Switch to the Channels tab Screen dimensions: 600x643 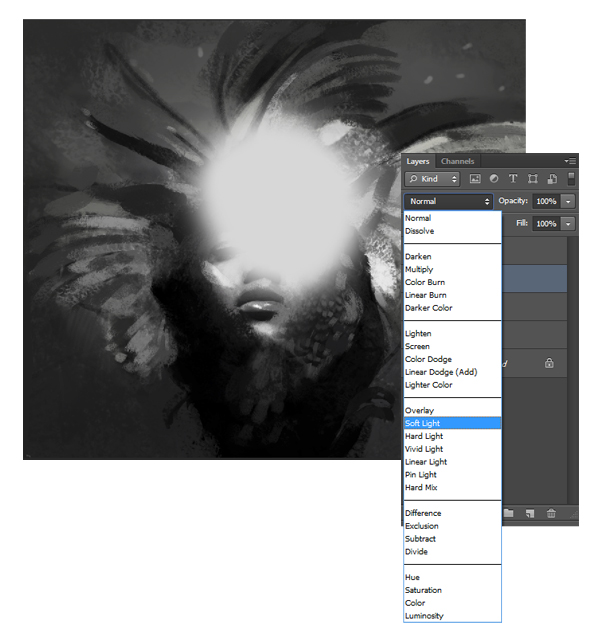(x=457, y=161)
